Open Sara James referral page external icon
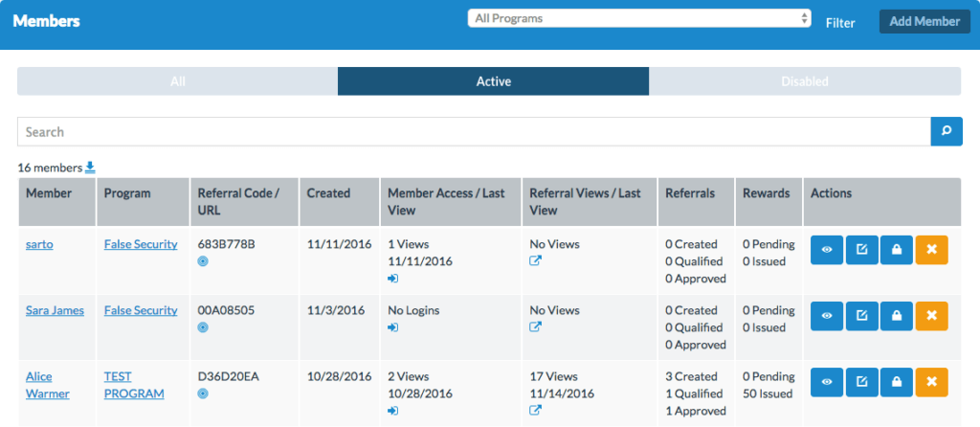 tap(535, 326)
